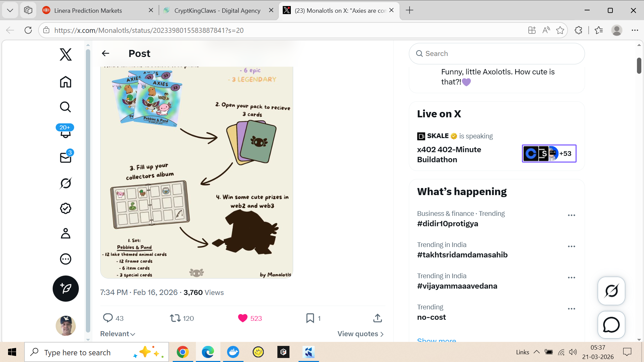
Task: Open the floating chat bubble button
Action: point(611,324)
